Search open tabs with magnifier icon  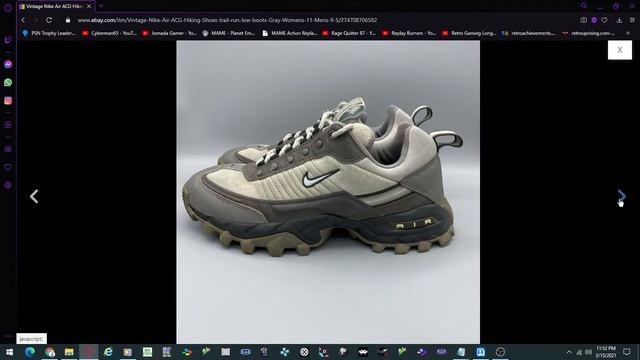click(x=584, y=6)
